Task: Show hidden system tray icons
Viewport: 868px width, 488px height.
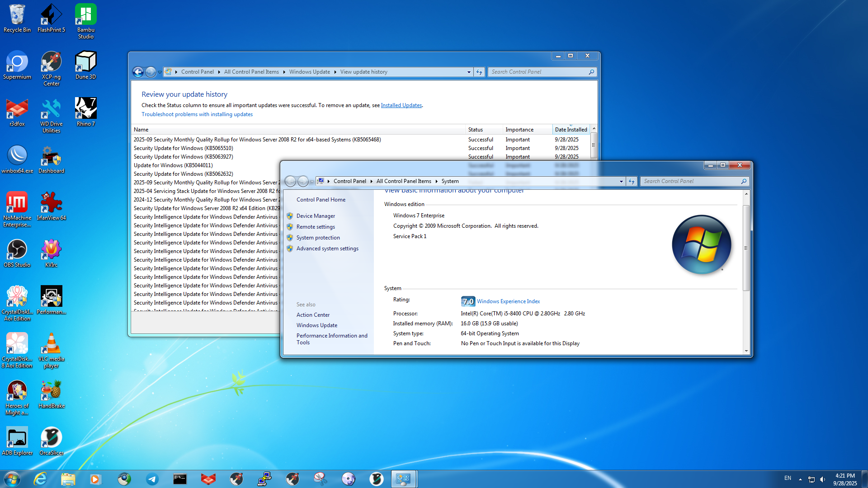Action: pos(800,479)
